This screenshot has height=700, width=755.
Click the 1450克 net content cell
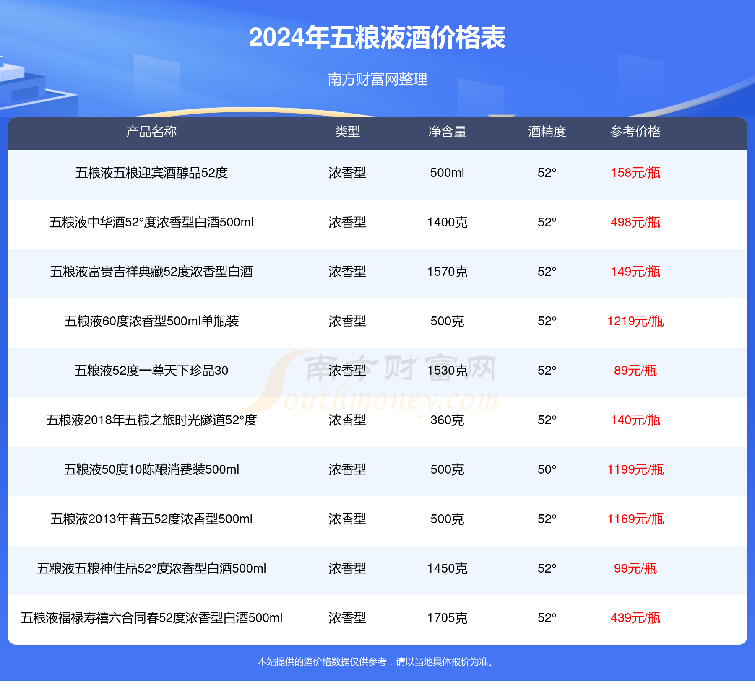point(447,568)
